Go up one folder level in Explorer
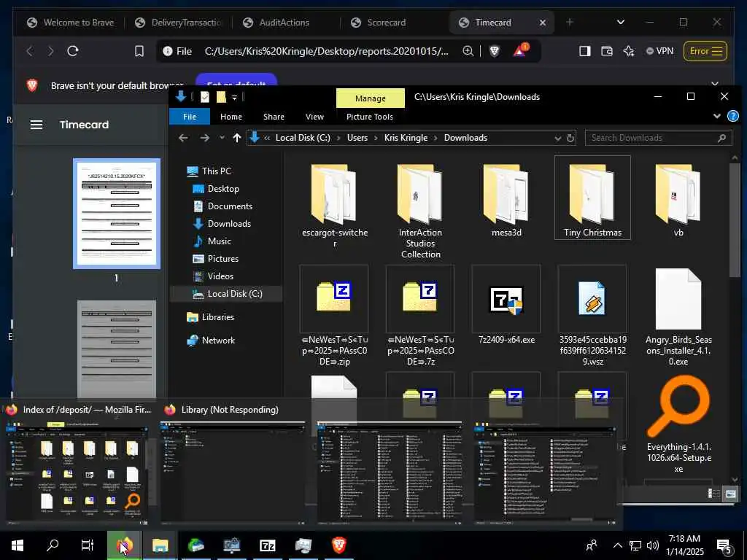Image resolution: width=747 pixels, height=560 pixels. (237, 138)
